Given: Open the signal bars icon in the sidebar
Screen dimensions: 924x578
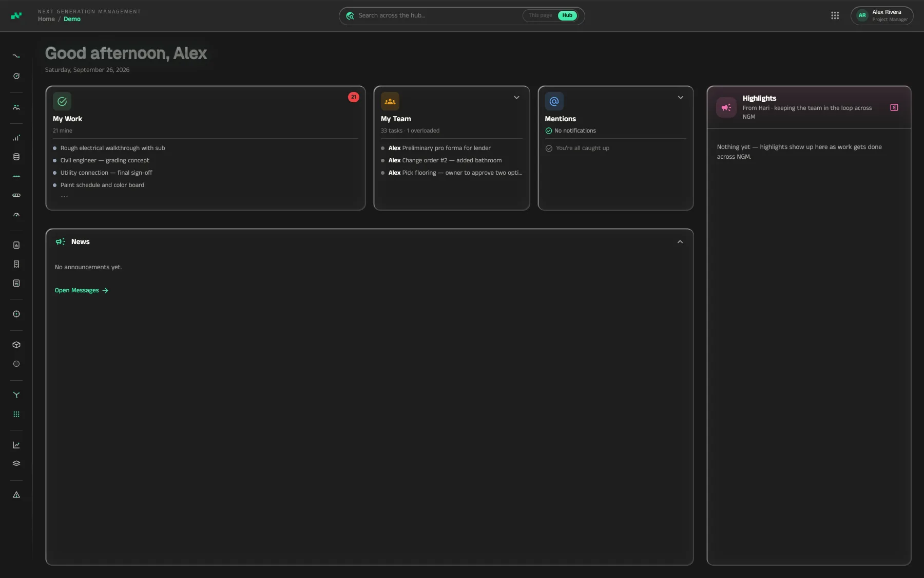Looking at the screenshot, I should (x=16, y=138).
